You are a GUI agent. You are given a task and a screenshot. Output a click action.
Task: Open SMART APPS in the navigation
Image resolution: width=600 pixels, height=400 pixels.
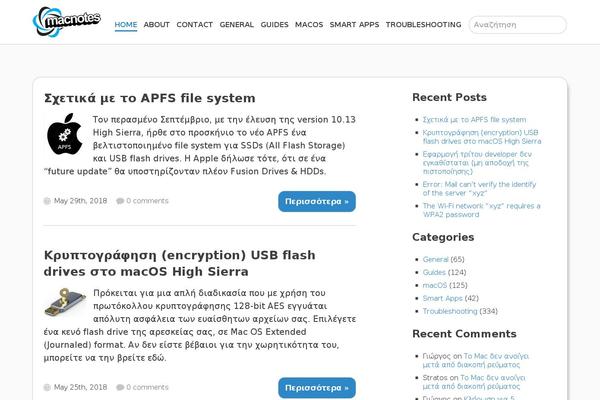[354, 24]
